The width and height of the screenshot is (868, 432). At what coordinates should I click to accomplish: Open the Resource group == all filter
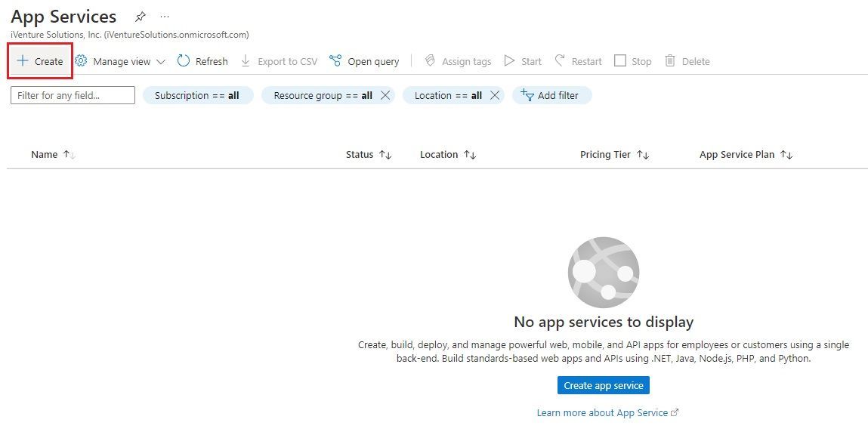pyautogui.click(x=323, y=95)
